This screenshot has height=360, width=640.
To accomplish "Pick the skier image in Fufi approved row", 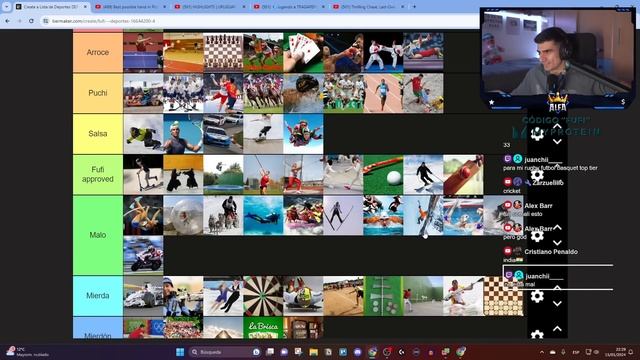I will coord(423,174).
